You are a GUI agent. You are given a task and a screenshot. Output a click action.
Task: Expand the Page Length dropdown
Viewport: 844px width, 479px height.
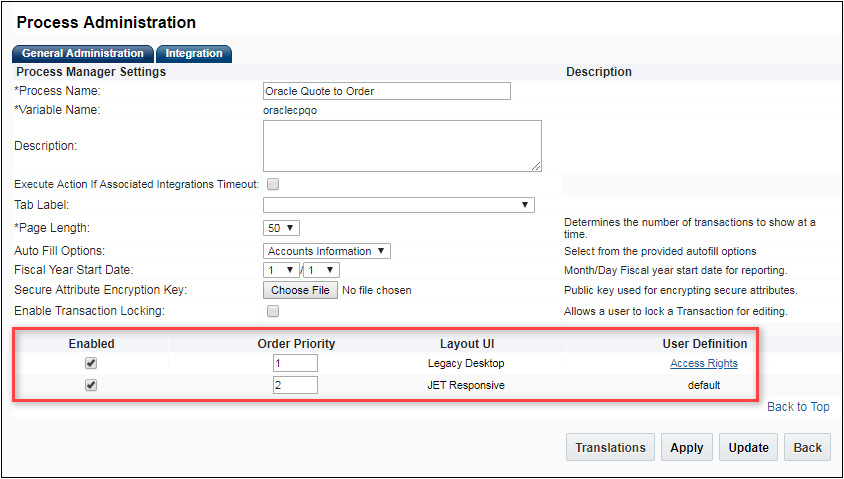[282, 228]
